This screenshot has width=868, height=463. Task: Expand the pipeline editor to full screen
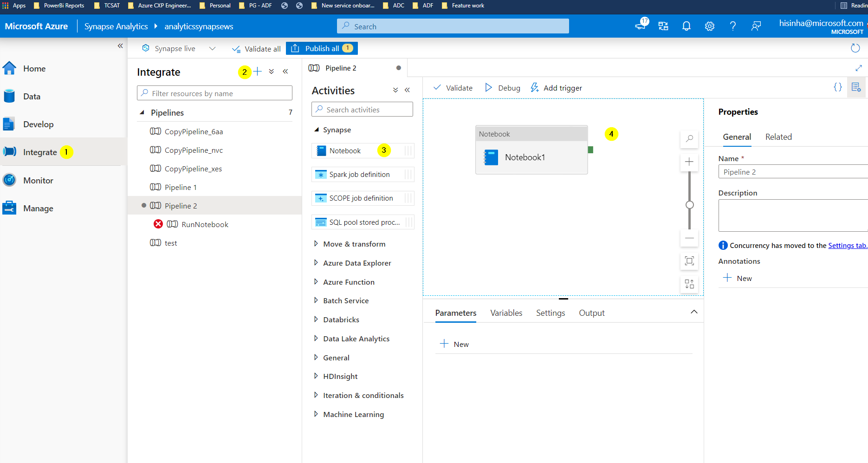pos(859,68)
